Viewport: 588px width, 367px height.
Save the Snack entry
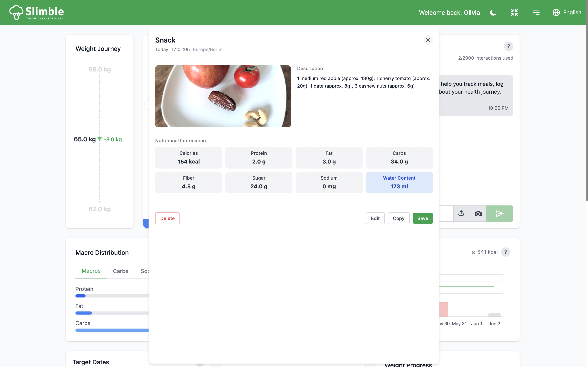423,218
